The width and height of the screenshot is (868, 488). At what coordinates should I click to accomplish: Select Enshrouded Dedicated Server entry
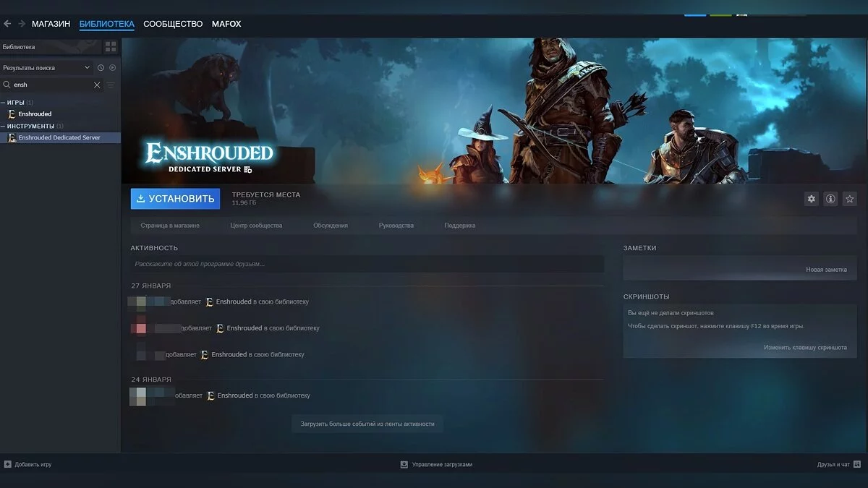60,137
